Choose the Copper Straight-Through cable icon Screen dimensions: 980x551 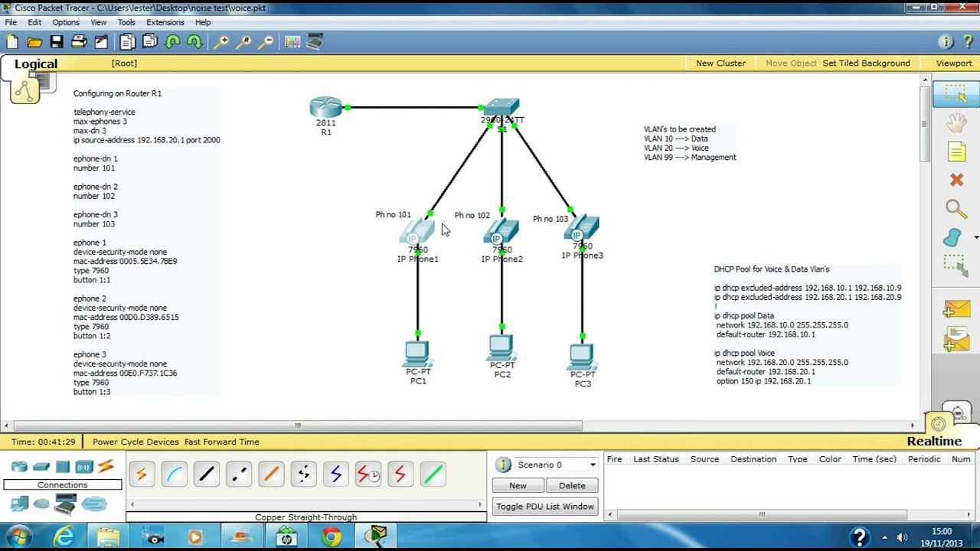coord(207,474)
